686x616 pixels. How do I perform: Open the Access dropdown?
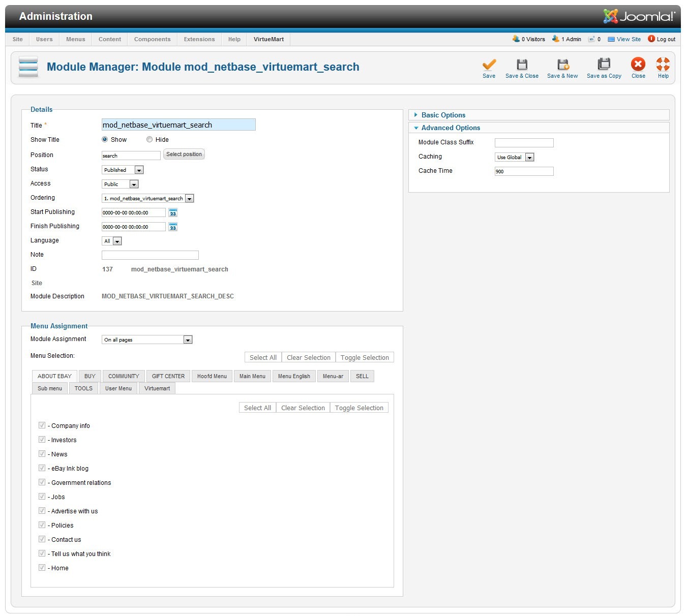[x=121, y=184]
